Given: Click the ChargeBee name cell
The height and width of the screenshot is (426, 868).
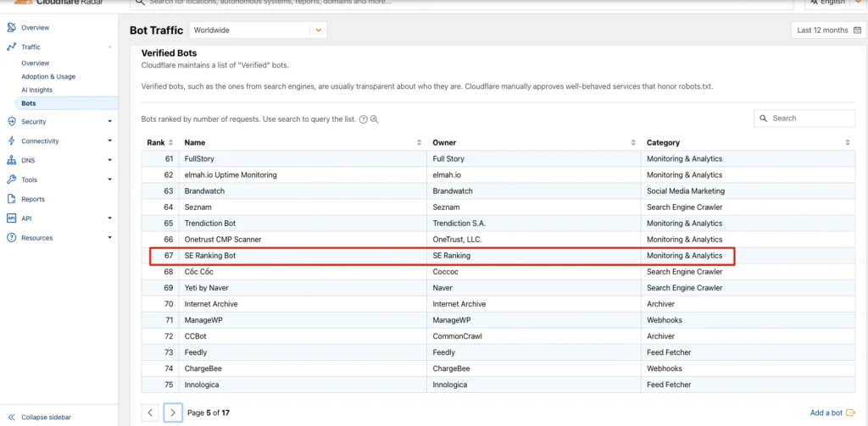Looking at the screenshot, I should [203, 368].
